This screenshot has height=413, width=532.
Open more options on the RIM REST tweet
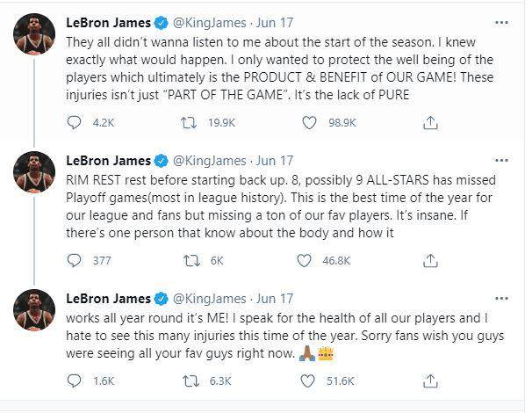coord(501,160)
